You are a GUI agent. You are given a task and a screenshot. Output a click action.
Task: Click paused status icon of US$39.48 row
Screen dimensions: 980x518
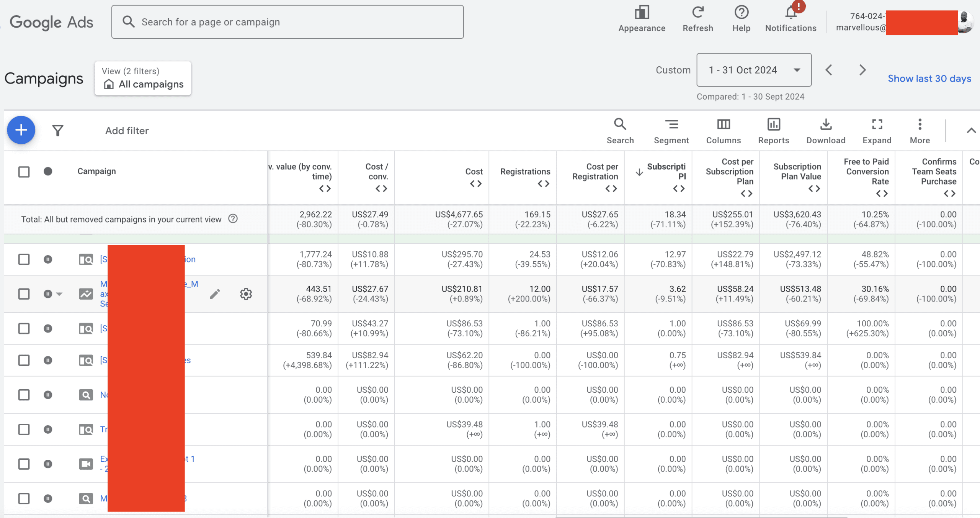coord(48,429)
